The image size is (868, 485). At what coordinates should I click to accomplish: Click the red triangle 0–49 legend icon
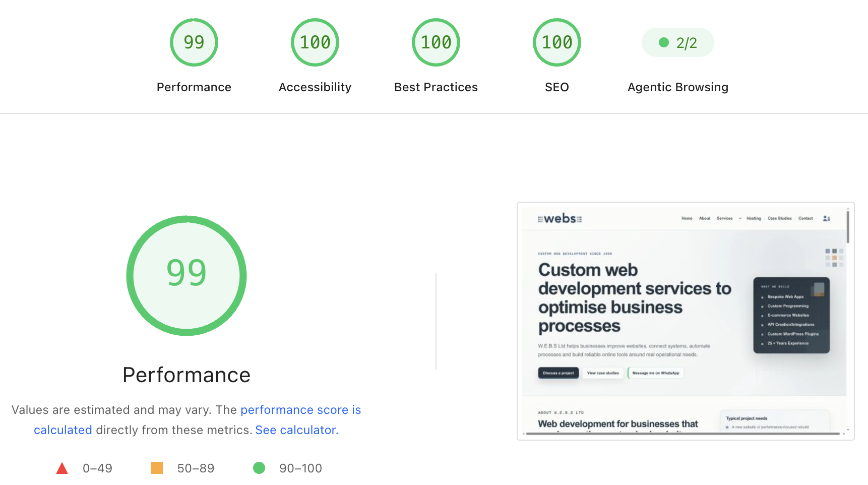tap(62, 468)
